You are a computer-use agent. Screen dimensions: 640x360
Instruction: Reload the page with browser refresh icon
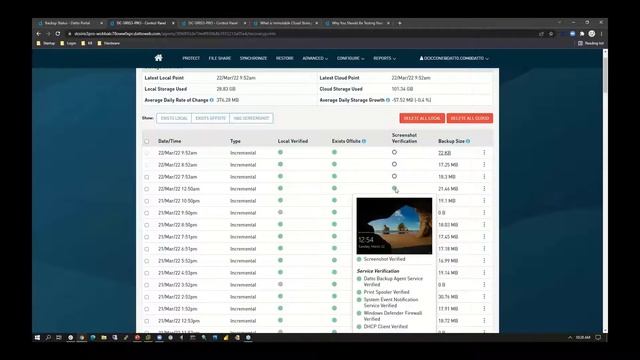[58, 33]
